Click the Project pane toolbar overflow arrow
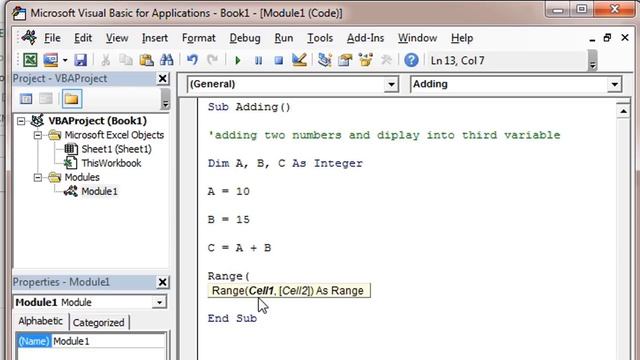 point(165,100)
